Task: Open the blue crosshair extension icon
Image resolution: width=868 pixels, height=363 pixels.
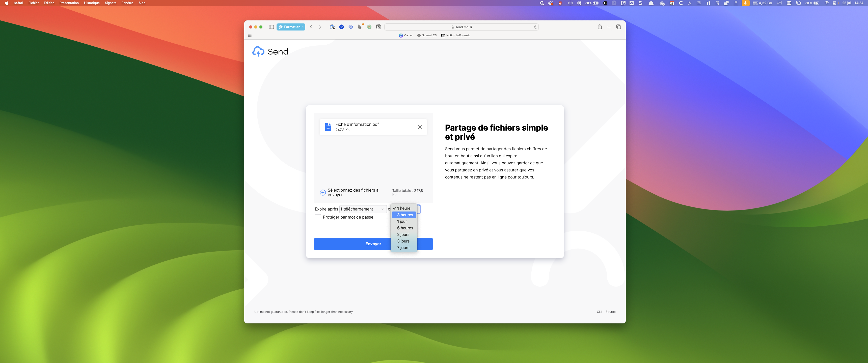Action: [x=351, y=27]
